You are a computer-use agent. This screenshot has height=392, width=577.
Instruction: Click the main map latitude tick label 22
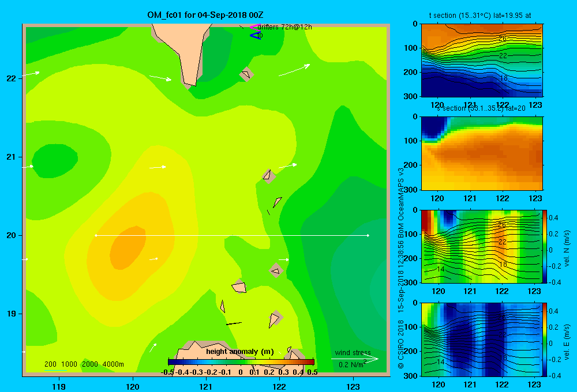12,78
